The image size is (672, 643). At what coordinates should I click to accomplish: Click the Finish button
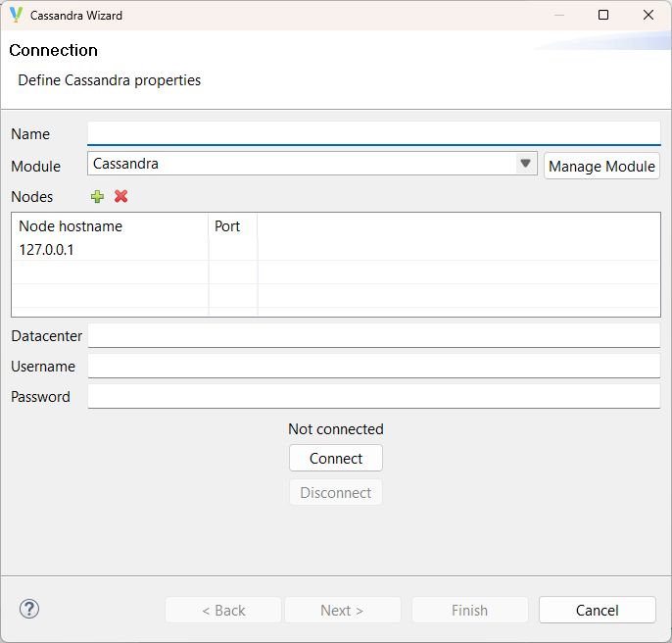[469, 610]
